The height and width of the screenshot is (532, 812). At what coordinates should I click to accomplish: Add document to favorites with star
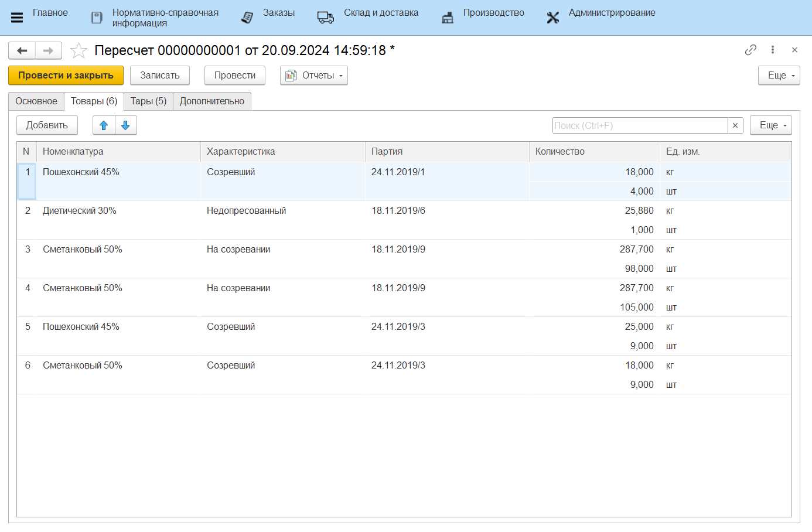coord(79,51)
